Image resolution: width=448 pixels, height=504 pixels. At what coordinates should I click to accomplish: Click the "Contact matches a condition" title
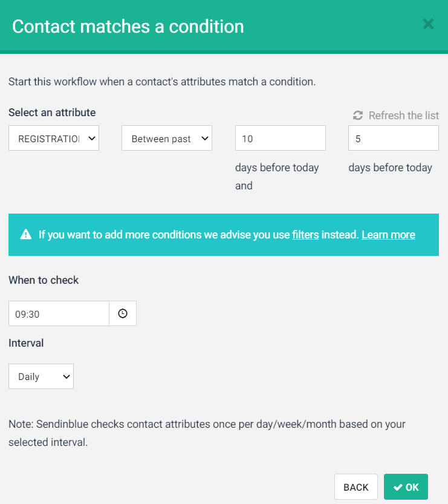[x=128, y=26]
